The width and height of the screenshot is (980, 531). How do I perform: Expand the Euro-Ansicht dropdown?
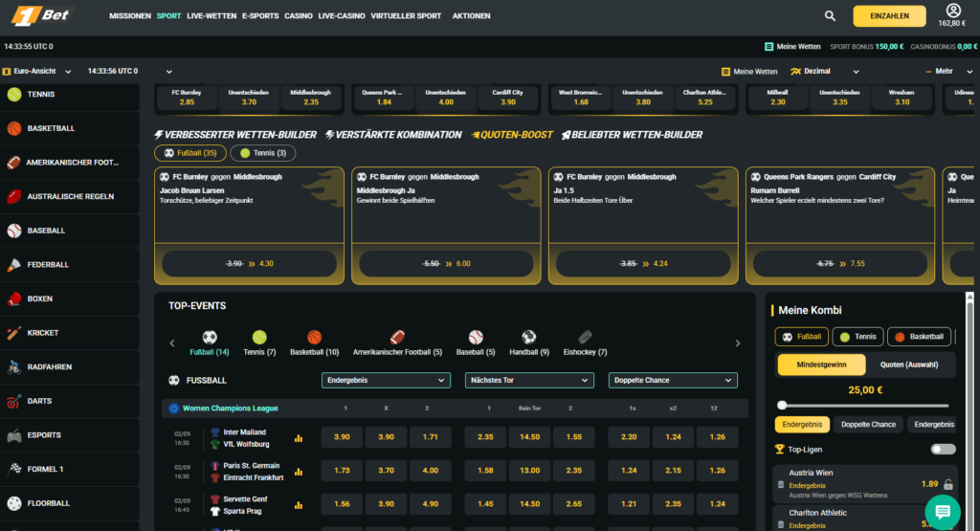click(37, 71)
